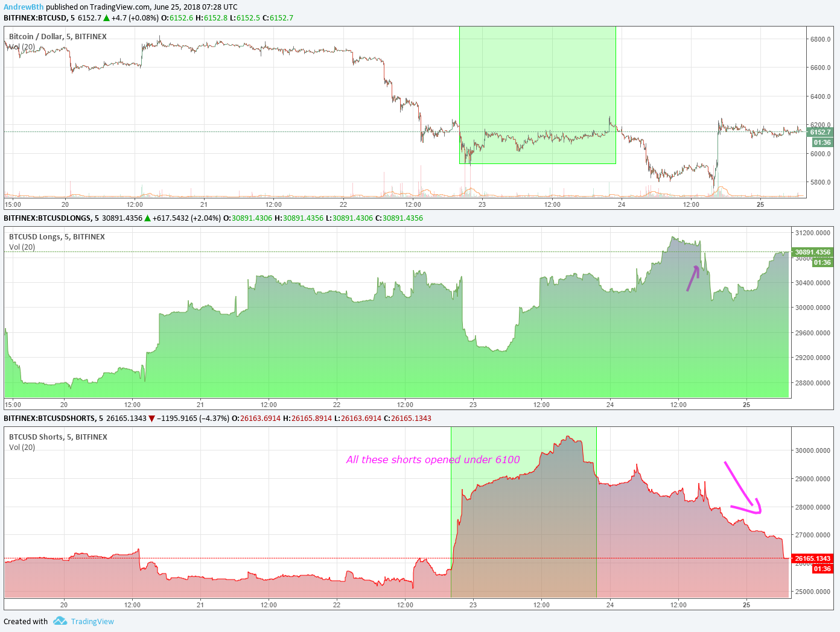
Task: Click the 'June 25, 2018 07:28 UTC' publish date
Action: tap(196, 7)
